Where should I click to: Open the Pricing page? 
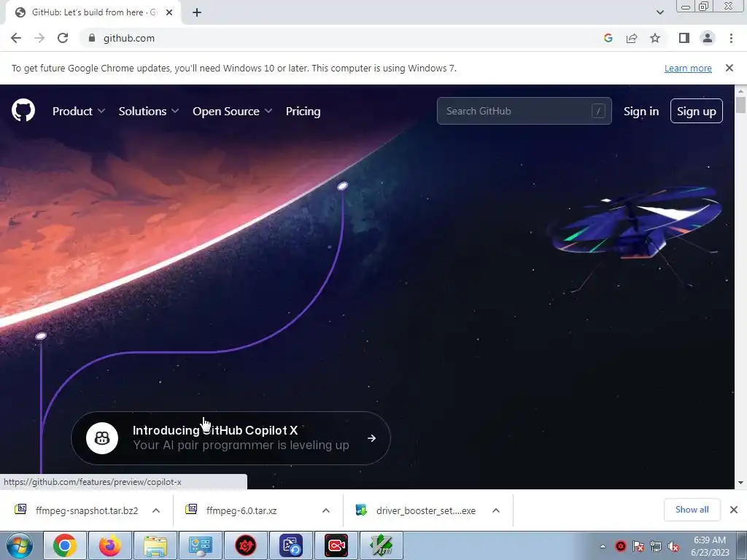[303, 111]
